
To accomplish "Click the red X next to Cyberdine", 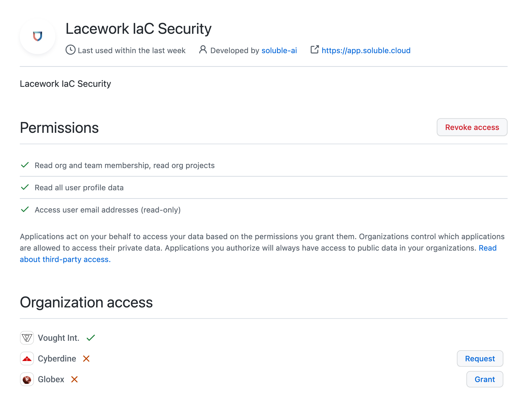I will (x=86, y=359).
